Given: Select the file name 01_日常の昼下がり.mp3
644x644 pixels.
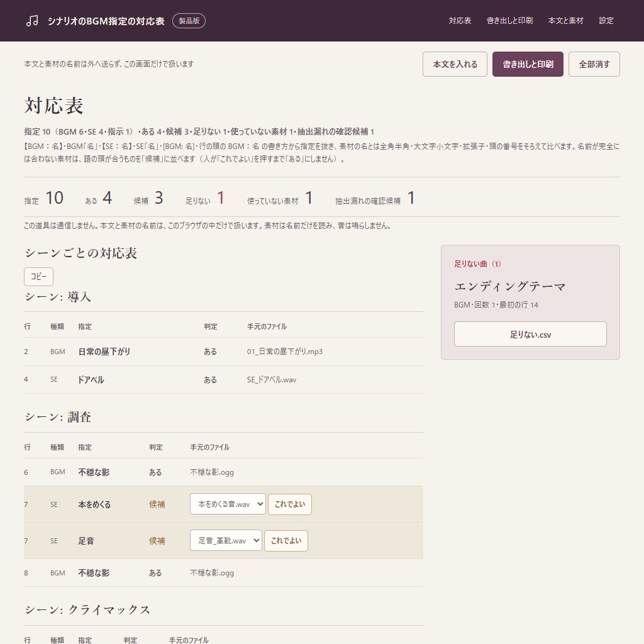Looking at the screenshot, I should pyautogui.click(x=285, y=352).
